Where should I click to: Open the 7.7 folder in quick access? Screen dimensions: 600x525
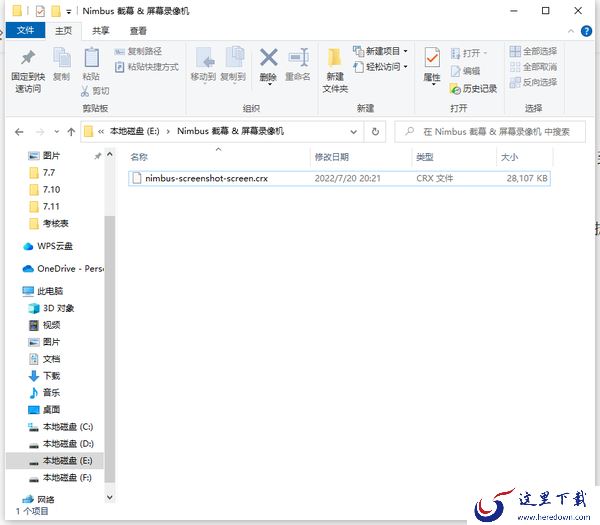(42, 173)
